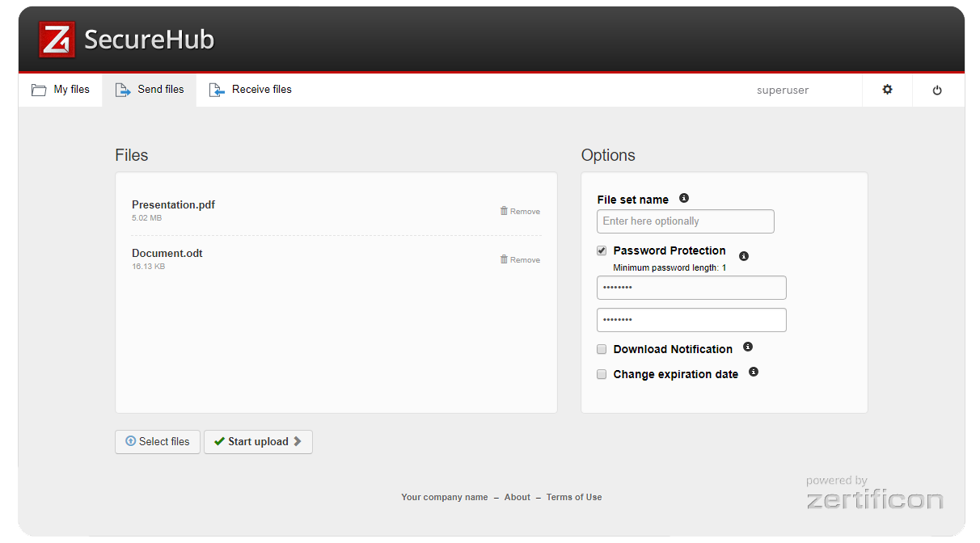
Task: Open the Terms of Use link
Action: point(574,497)
